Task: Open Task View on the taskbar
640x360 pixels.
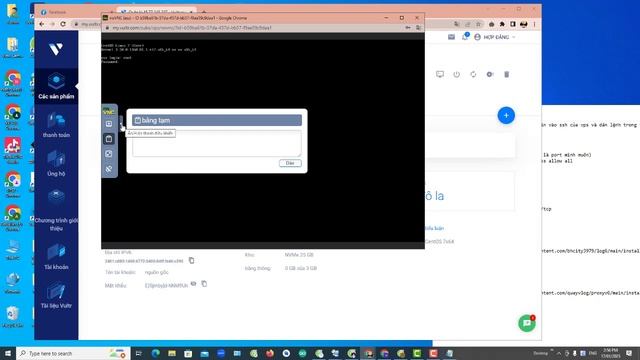Action: tap(138, 353)
